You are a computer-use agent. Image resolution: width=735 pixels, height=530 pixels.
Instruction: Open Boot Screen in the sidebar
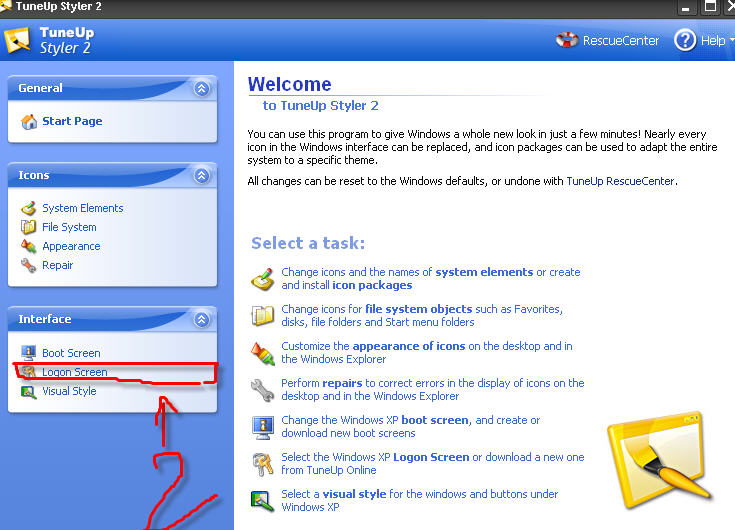point(71,353)
